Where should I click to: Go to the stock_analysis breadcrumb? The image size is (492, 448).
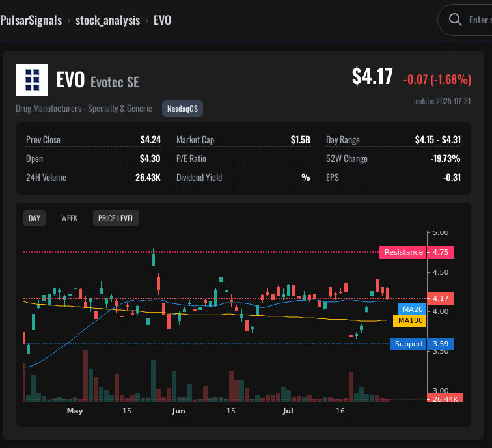pyautogui.click(x=107, y=20)
